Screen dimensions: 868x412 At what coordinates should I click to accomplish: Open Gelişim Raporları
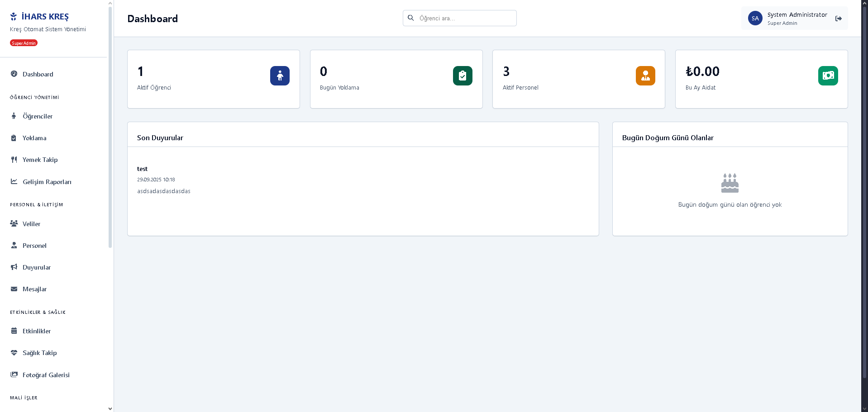pos(47,182)
